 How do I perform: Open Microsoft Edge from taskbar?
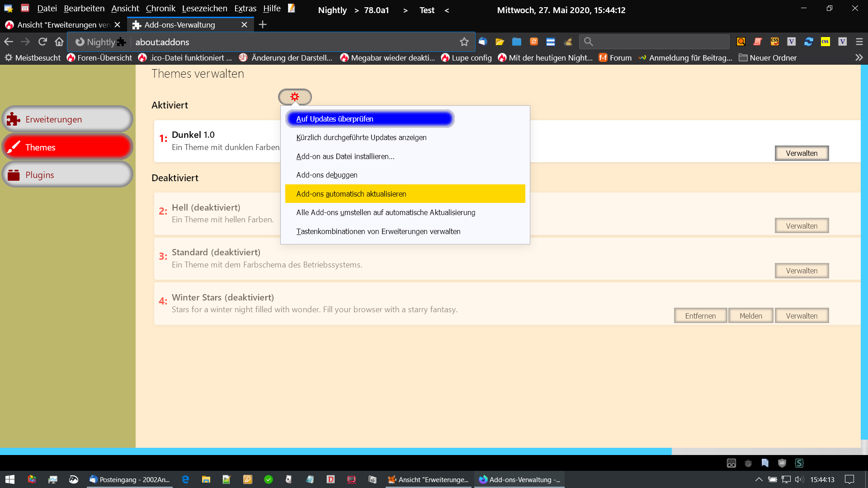click(185, 479)
